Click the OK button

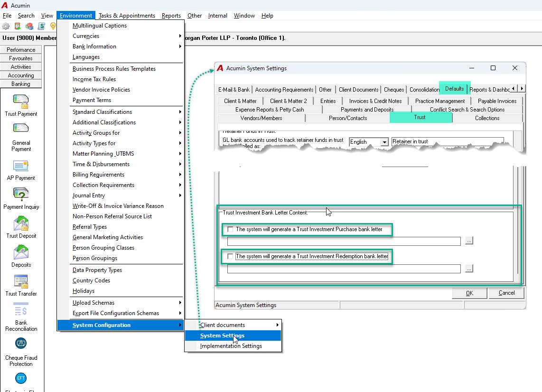[x=469, y=293]
